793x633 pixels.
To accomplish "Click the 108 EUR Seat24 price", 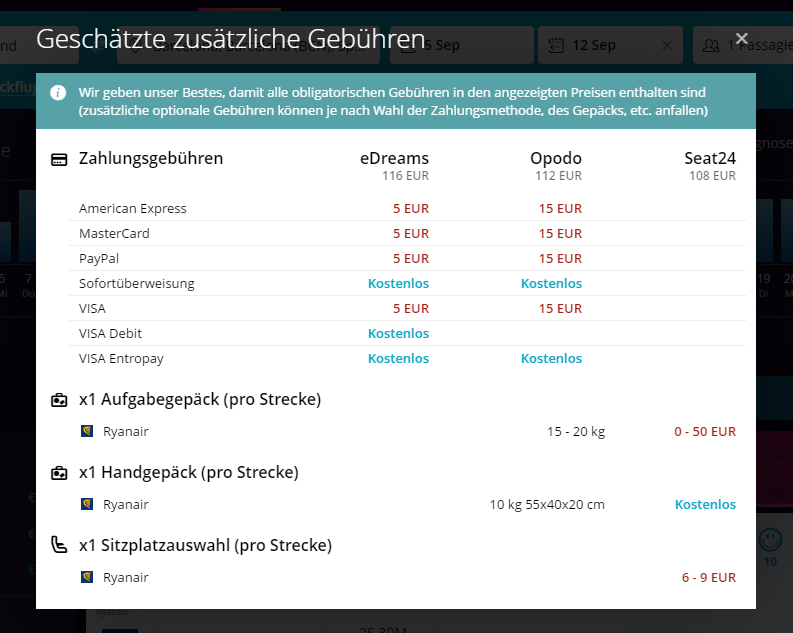I will [712, 176].
